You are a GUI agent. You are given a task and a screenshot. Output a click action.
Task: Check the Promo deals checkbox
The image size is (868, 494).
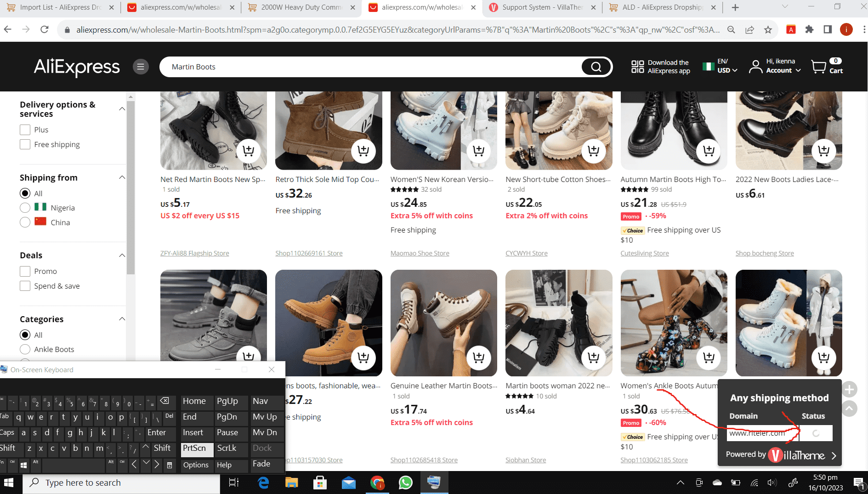[x=25, y=272]
